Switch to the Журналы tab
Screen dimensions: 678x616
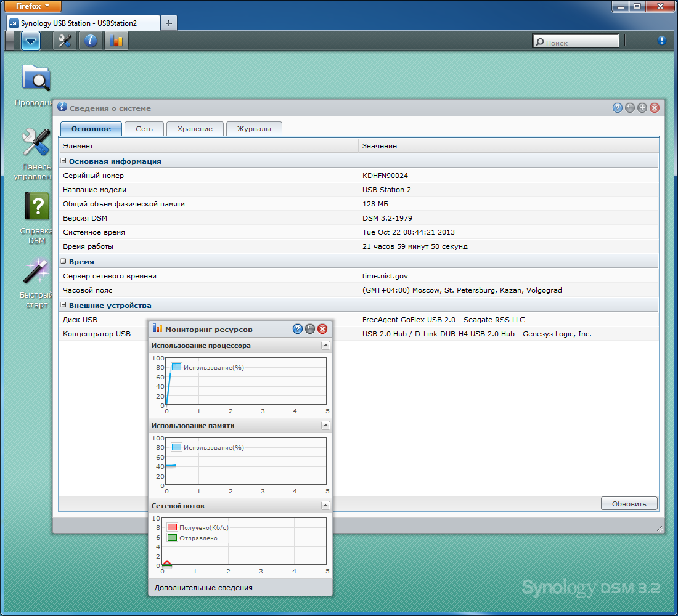click(254, 128)
